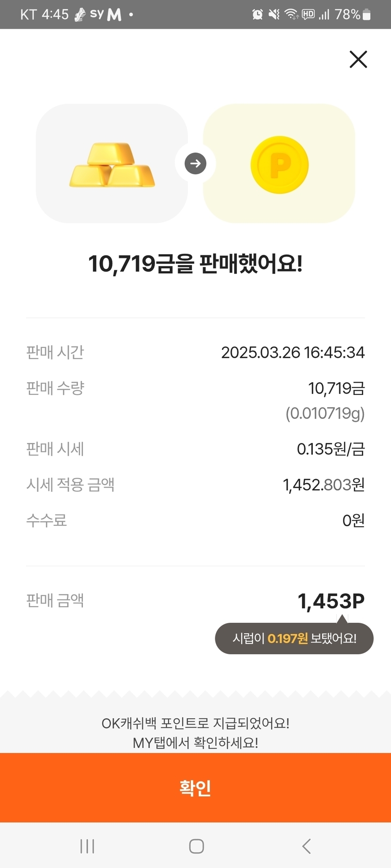Close the sale confirmation screen with X
391x868 pixels.
pos(358,59)
